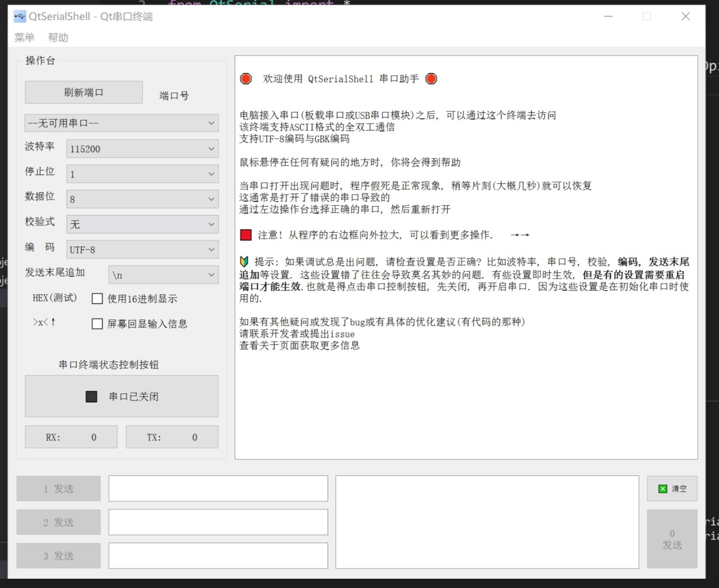Click the 请联系开发者或提出issue line
This screenshot has width=719, height=588.
pyautogui.click(x=297, y=334)
